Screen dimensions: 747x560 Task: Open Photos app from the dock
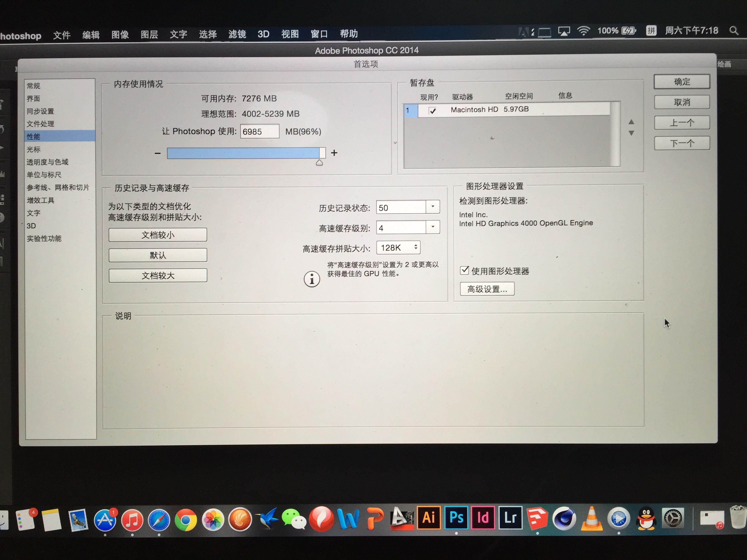click(x=213, y=520)
